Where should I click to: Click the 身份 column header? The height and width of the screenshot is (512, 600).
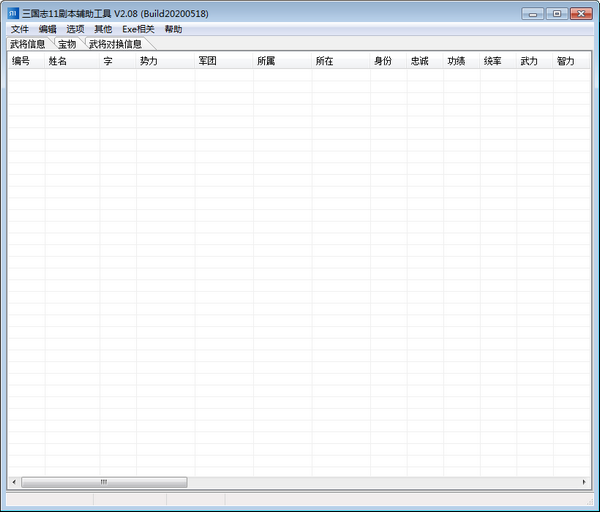389,61
